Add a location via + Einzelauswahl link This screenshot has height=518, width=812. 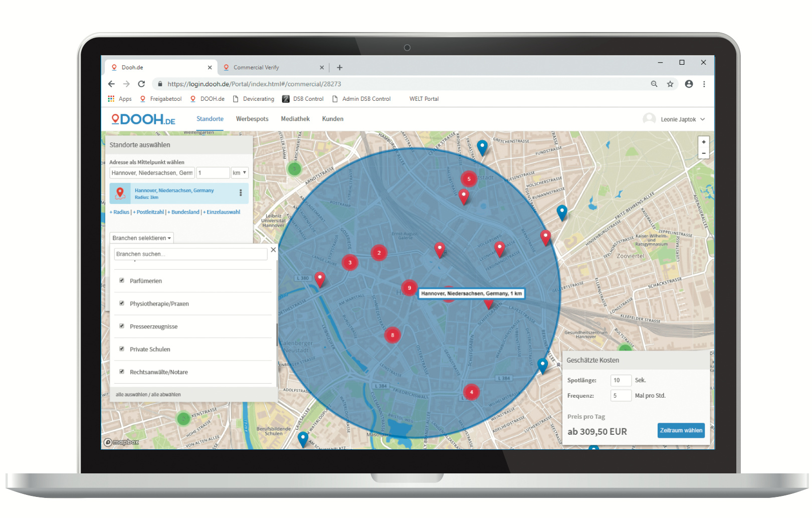pyautogui.click(x=222, y=212)
